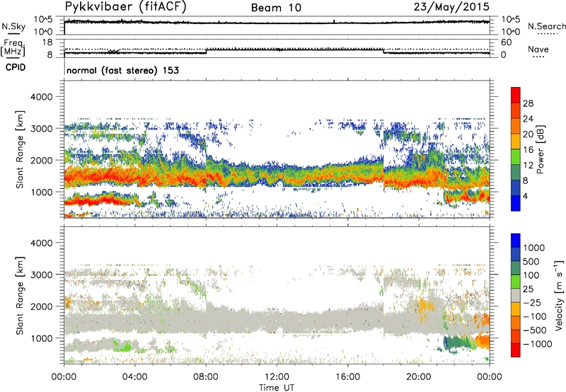Select the "2000" range tick in power panel
Image resolution: width=566 pixels, height=392 pixels.
pyautogui.click(x=41, y=160)
